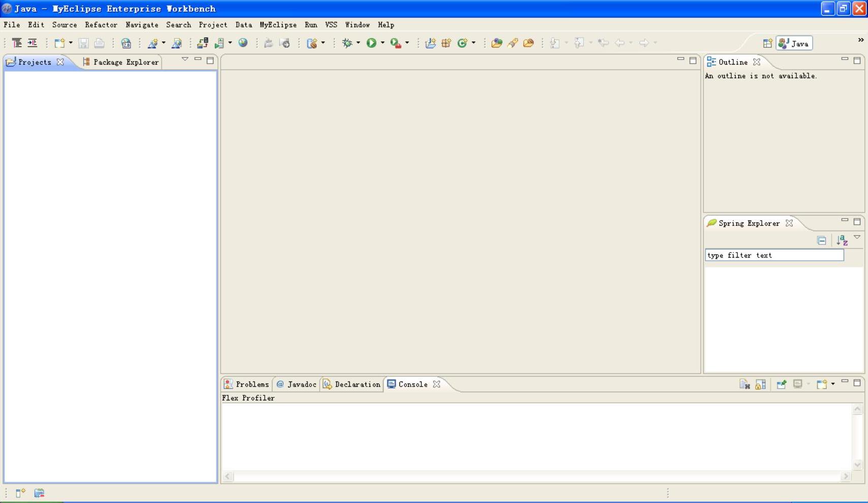
Task: Click the green Run button icon
Action: pos(371,43)
